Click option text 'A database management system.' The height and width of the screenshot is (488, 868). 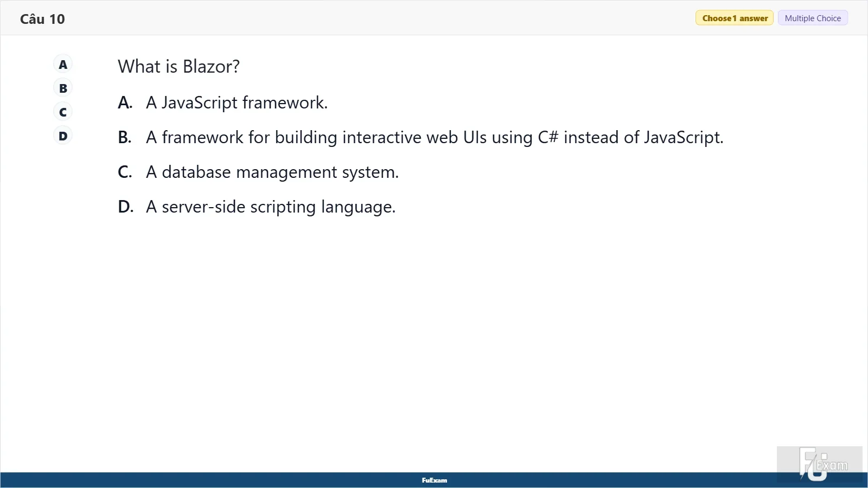[272, 172]
